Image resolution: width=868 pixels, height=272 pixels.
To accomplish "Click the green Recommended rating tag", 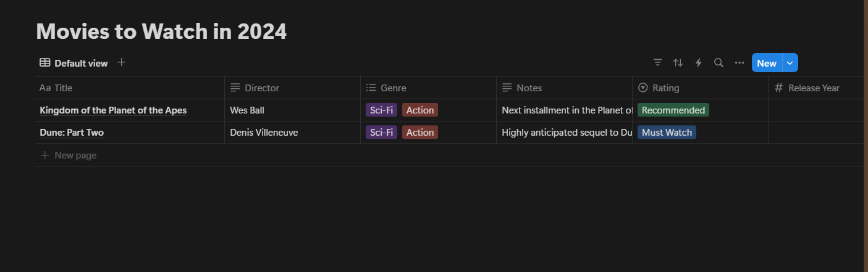I will 673,110.
